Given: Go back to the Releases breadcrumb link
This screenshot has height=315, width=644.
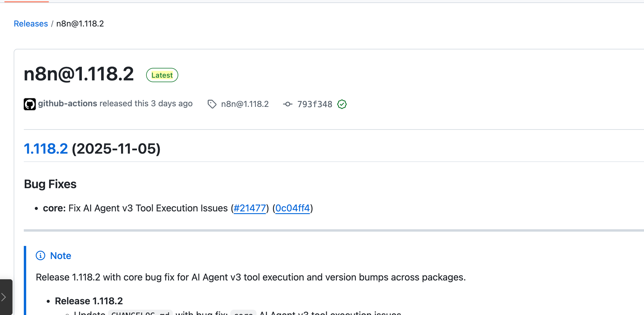Looking at the screenshot, I should point(31,24).
